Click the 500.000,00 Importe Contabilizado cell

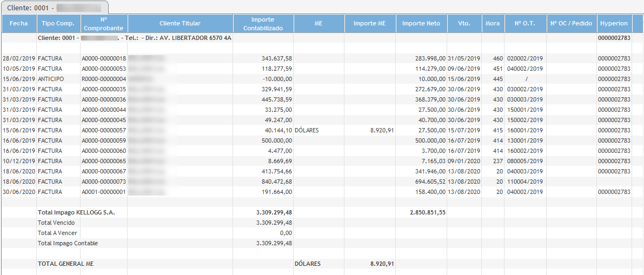(x=276, y=140)
